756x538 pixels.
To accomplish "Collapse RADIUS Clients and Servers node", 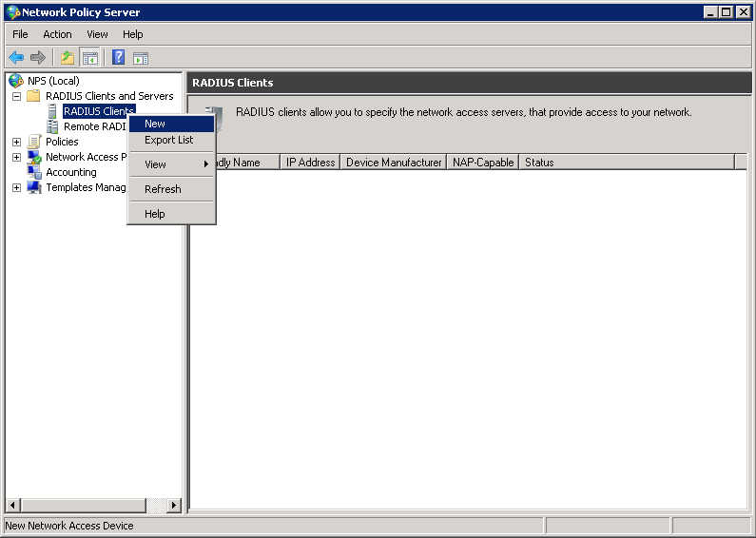I will point(16,96).
